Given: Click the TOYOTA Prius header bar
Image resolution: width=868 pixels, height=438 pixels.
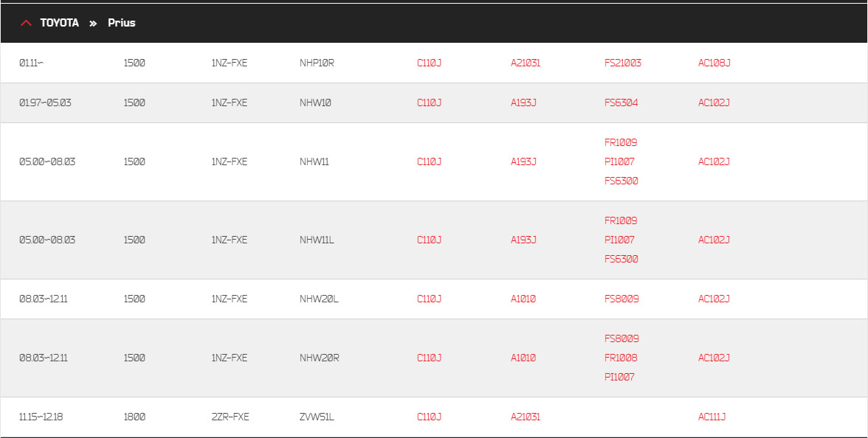Looking at the screenshot, I should coord(434,23).
